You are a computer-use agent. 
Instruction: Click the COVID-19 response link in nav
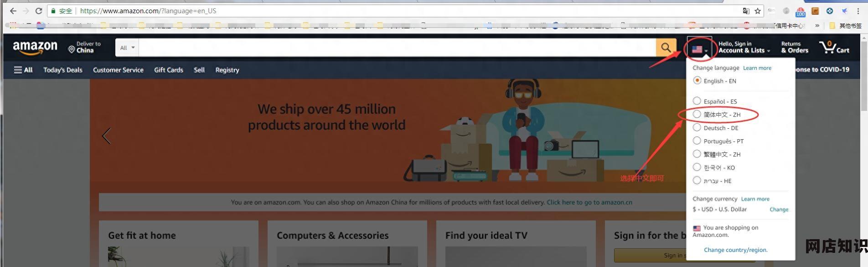click(822, 69)
